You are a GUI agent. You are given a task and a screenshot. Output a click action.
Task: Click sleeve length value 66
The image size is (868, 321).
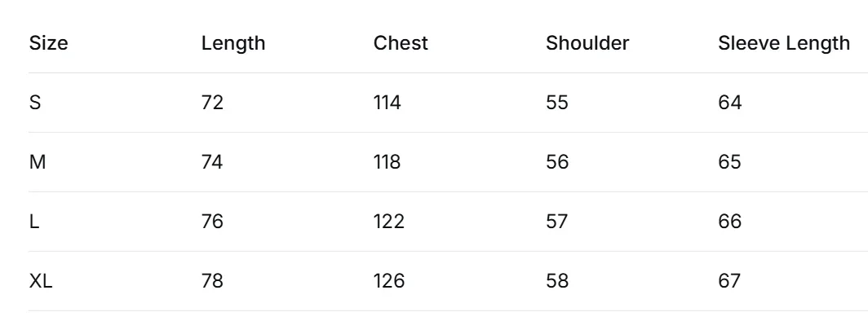[729, 222]
